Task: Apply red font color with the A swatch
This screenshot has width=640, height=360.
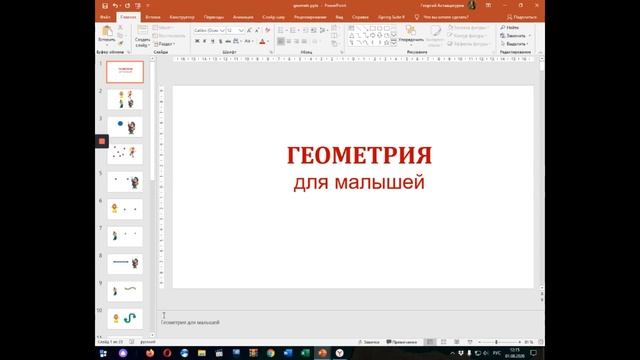Action: pos(262,42)
